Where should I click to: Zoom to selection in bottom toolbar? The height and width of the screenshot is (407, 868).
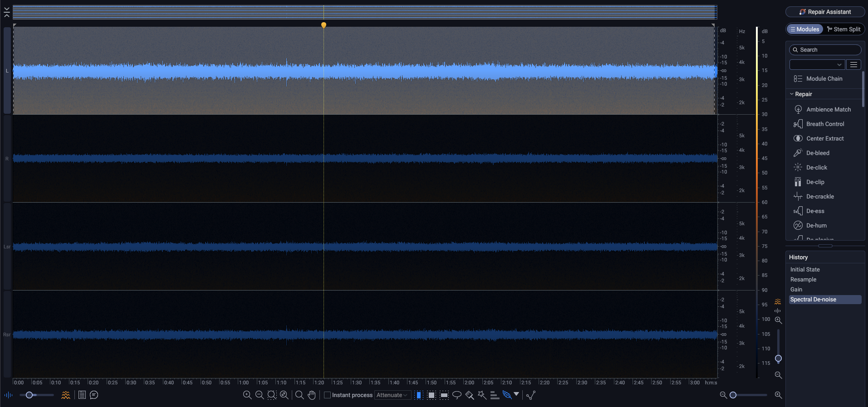tap(272, 395)
